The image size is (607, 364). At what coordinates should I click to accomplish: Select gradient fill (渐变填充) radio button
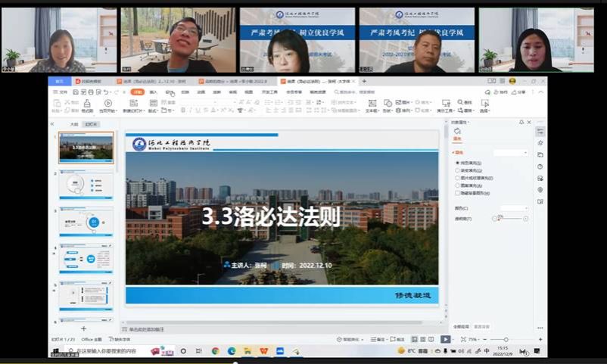pyautogui.click(x=457, y=170)
